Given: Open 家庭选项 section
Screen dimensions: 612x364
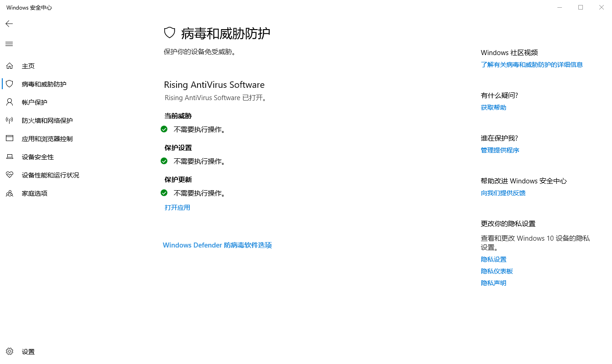Looking at the screenshot, I should pos(35,193).
